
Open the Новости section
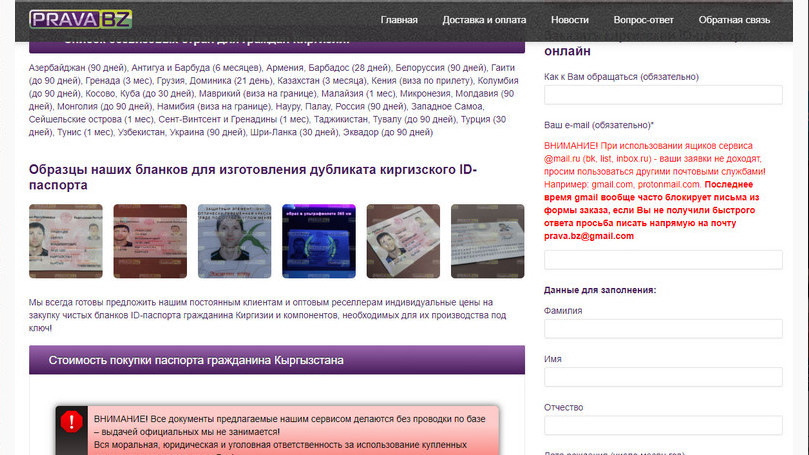[x=570, y=20]
